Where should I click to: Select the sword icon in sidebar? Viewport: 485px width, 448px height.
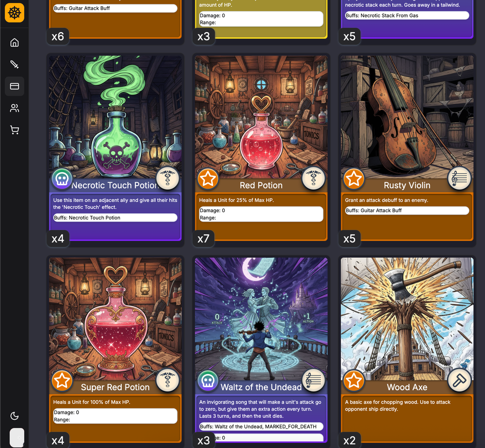coord(15,64)
